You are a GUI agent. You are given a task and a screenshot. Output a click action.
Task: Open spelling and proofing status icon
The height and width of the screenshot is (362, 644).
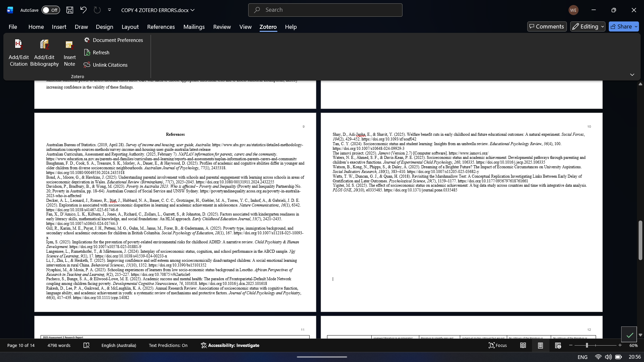click(x=86, y=345)
